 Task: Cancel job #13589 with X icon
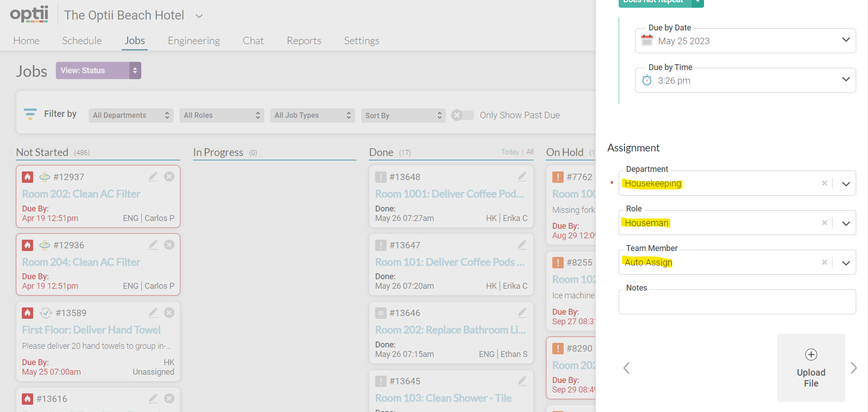[x=169, y=312]
